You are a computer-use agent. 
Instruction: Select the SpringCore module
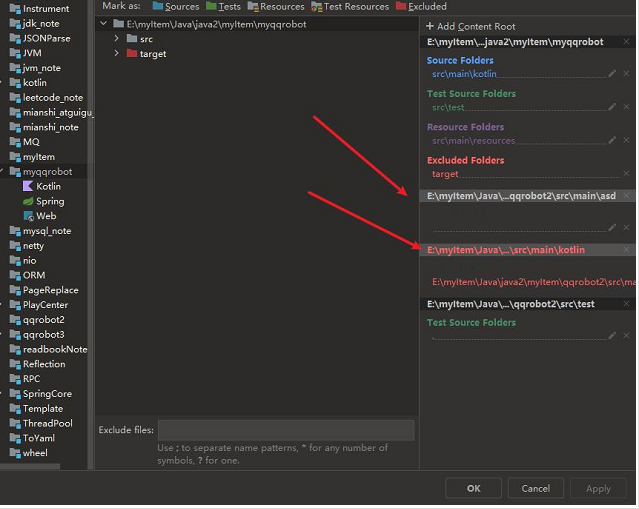click(x=41, y=394)
